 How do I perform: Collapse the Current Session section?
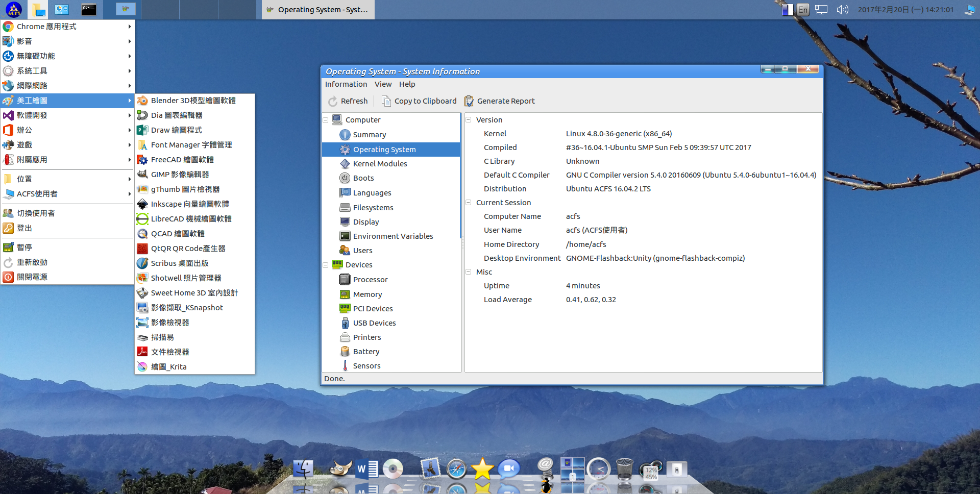[x=468, y=203]
